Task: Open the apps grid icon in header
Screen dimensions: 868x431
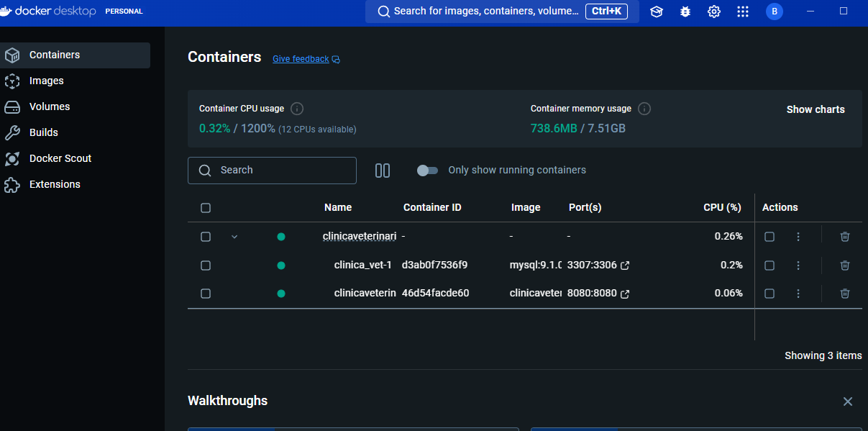Action: [743, 12]
